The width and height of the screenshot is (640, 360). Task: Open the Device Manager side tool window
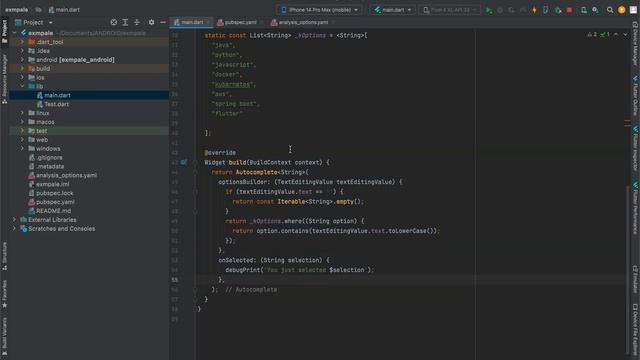(x=635, y=44)
